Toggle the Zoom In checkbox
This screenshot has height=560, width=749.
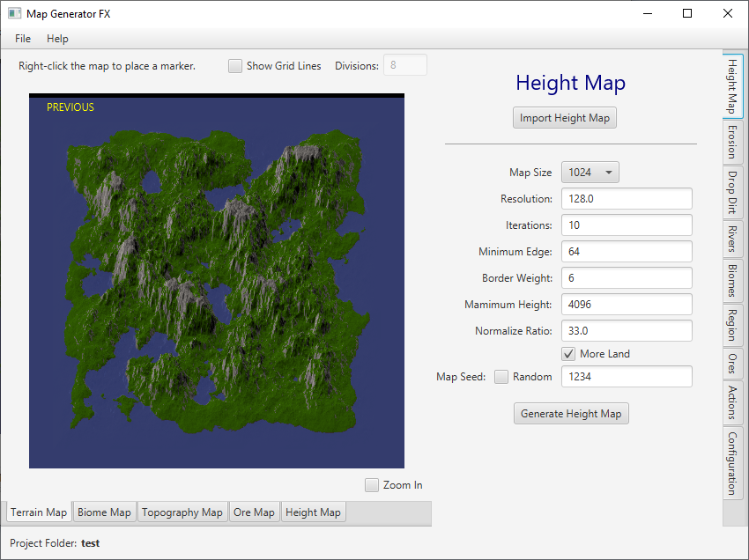372,485
